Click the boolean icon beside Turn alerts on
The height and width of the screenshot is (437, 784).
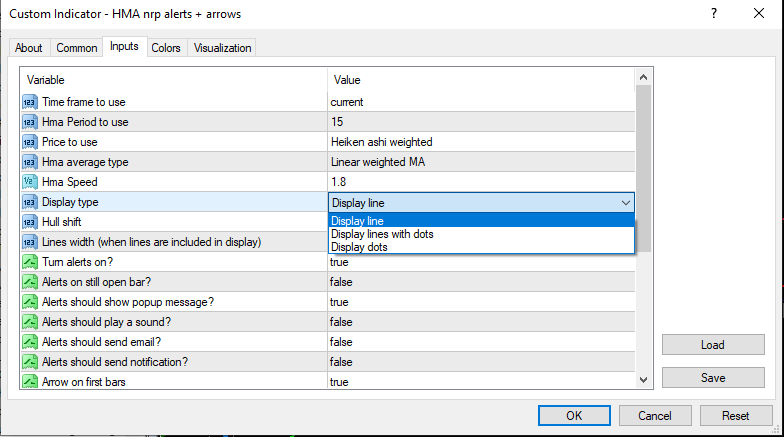pyautogui.click(x=29, y=262)
